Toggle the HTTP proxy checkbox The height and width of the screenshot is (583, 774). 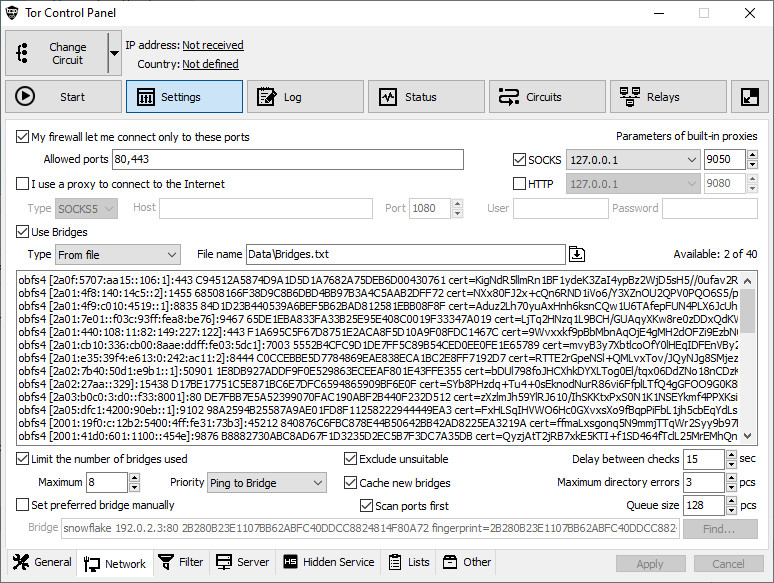click(519, 184)
